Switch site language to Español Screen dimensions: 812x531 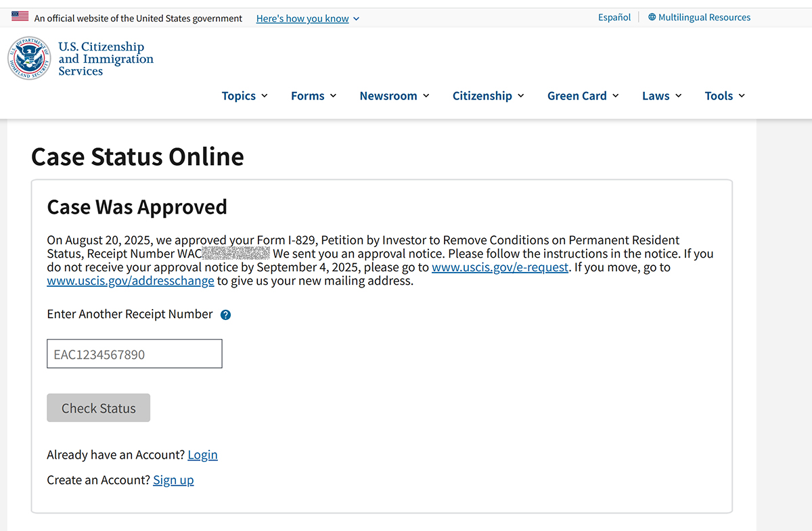coord(614,18)
